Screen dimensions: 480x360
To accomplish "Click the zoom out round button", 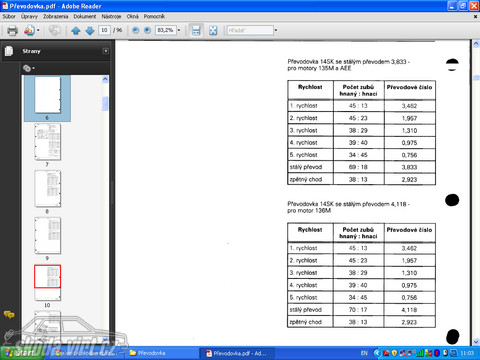I will 135,30.
